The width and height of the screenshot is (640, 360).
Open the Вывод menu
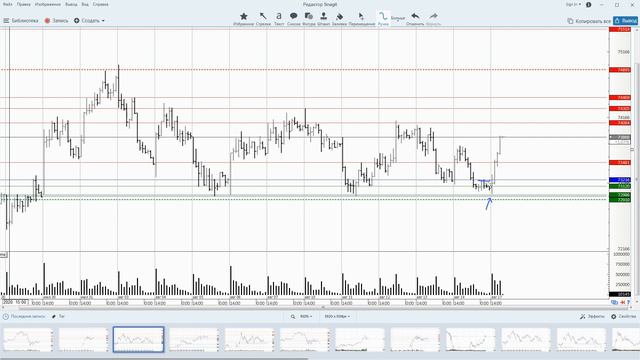[x=71, y=4]
